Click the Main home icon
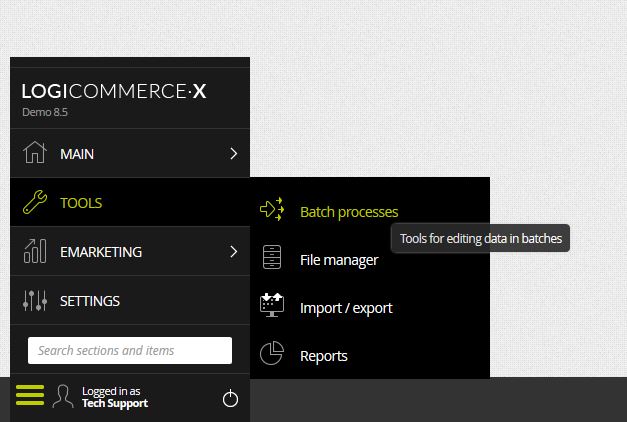 34,152
